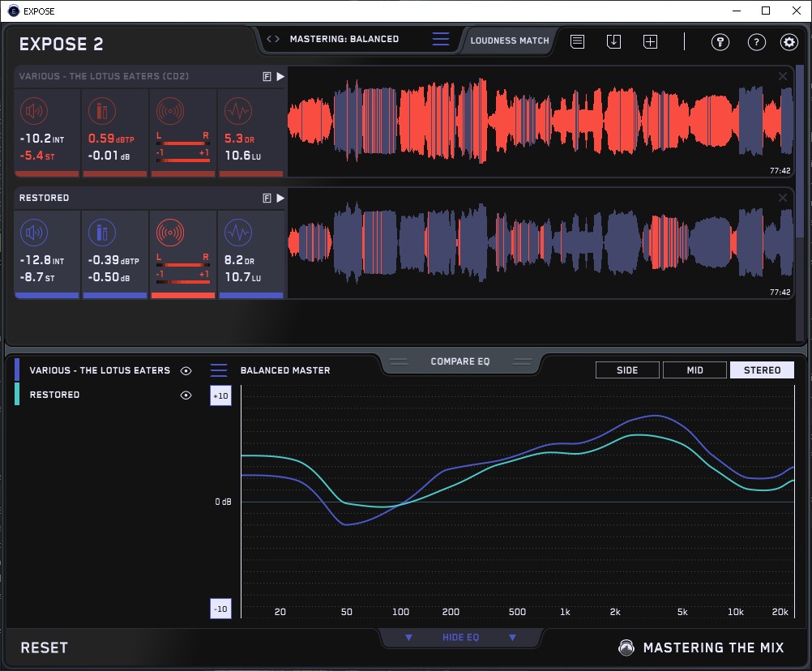Open the license key icon

pyautogui.click(x=720, y=42)
